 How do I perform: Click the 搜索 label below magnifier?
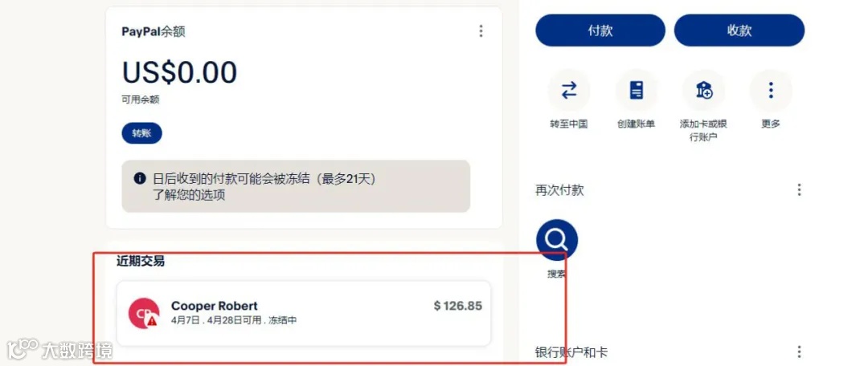[x=556, y=274]
